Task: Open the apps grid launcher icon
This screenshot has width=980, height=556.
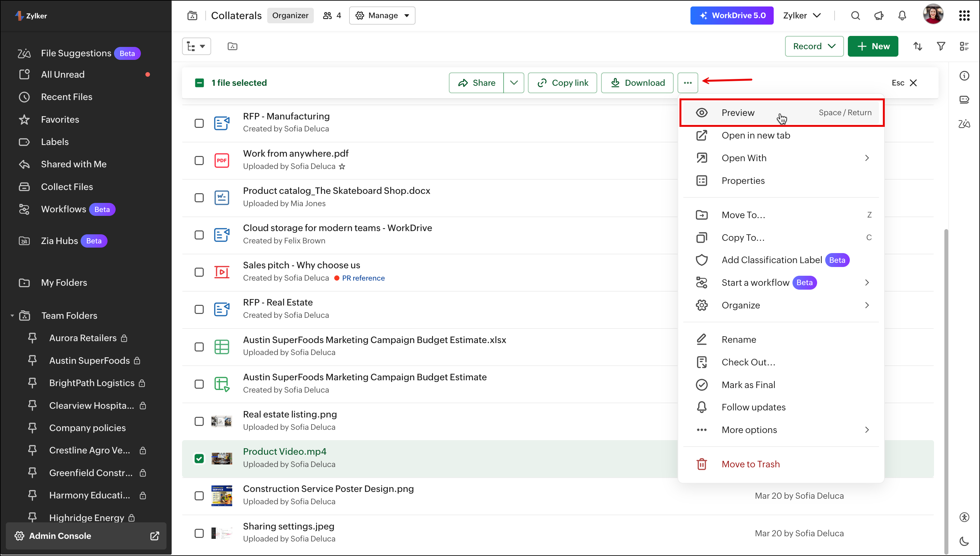Action: (964, 16)
